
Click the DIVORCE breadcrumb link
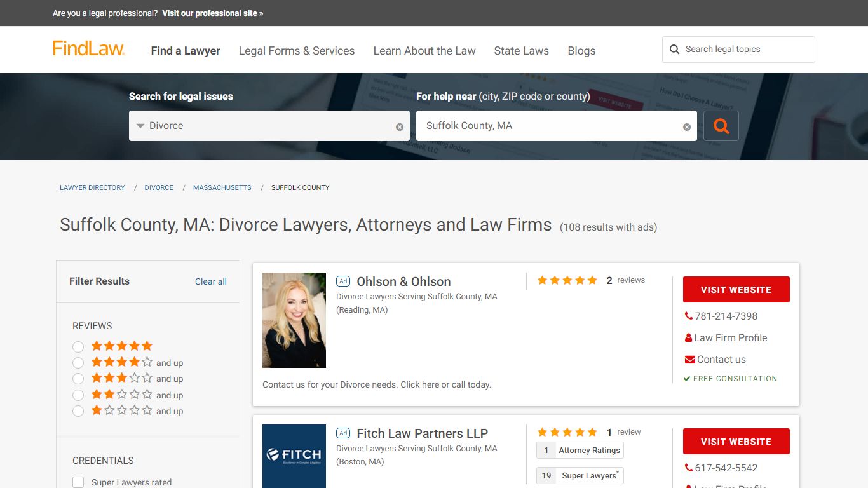pos(159,187)
